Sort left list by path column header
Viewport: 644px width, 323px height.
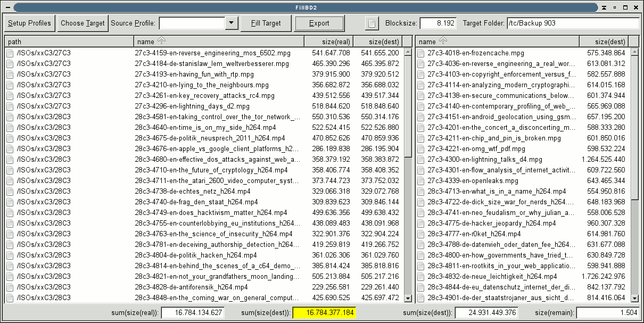coord(68,42)
